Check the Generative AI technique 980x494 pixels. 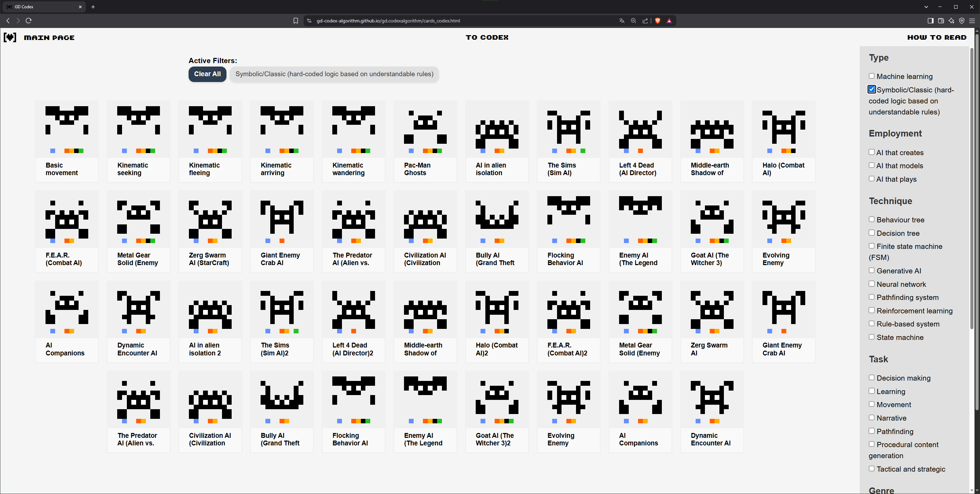click(871, 271)
